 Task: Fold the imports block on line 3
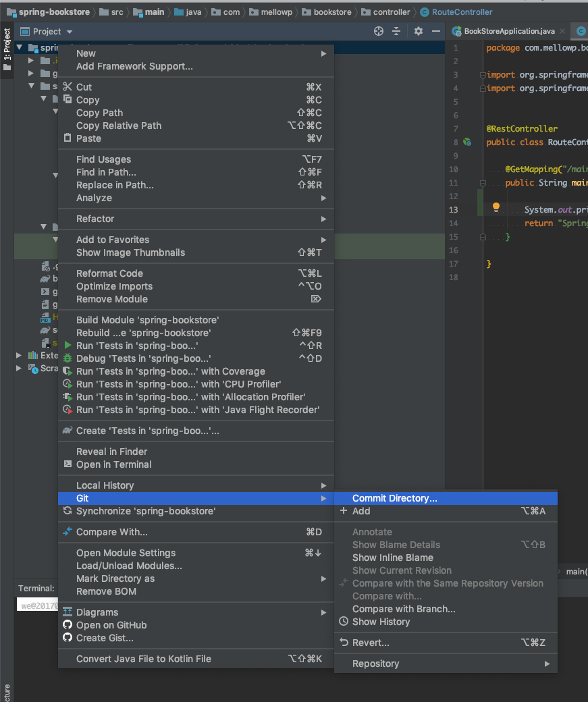483,75
